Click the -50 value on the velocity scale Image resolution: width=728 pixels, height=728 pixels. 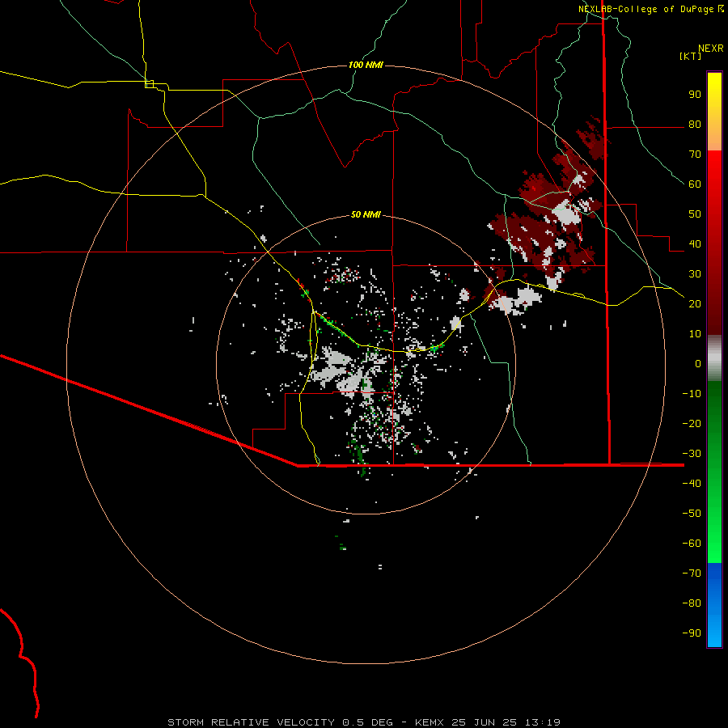[x=692, y=513]
